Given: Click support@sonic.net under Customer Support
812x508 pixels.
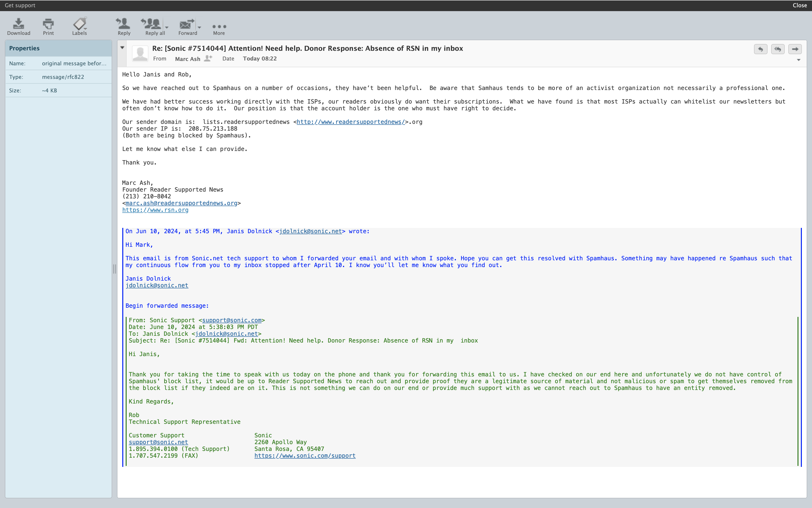Looking at the screenshot, I should tap(158, 442).
